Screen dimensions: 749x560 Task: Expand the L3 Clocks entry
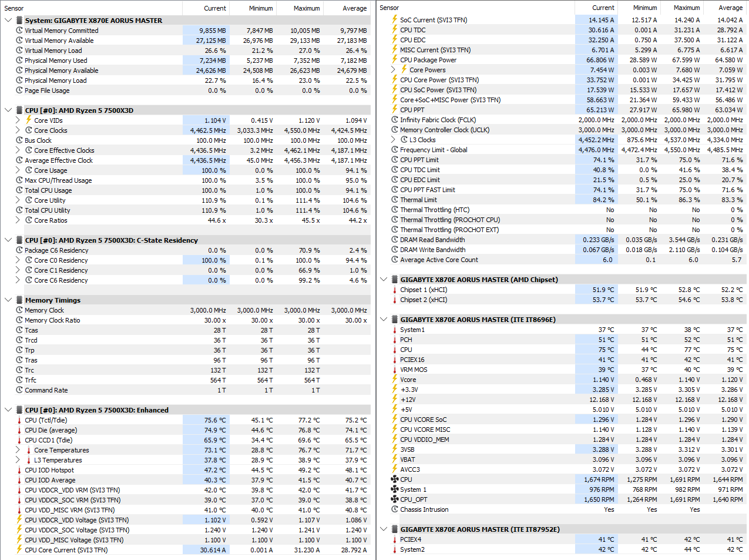point(393,140)
